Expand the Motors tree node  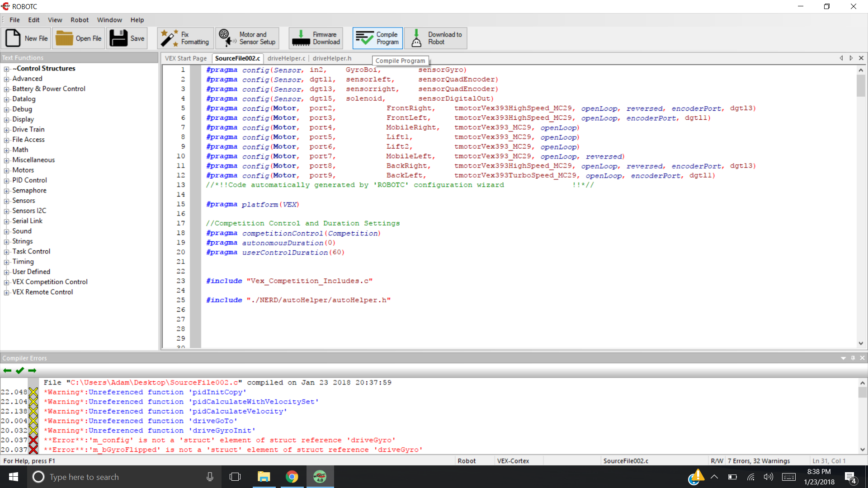point(6,171)
